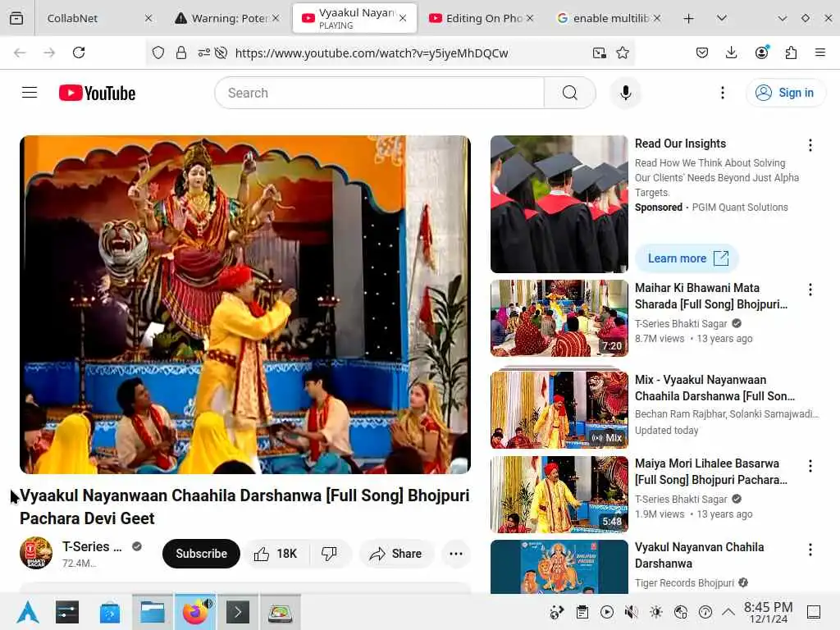Open Firefox downloads panel

(731, 52)
